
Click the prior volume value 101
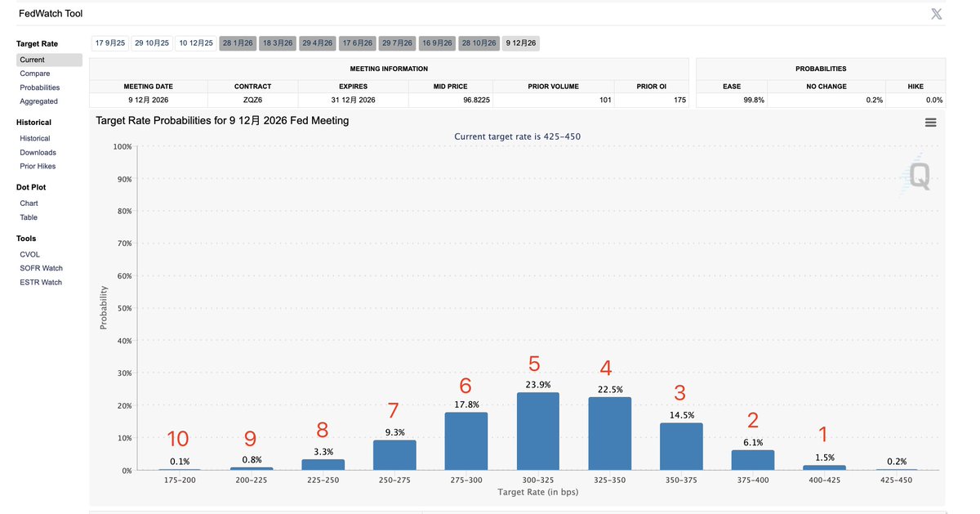[605, 100]
